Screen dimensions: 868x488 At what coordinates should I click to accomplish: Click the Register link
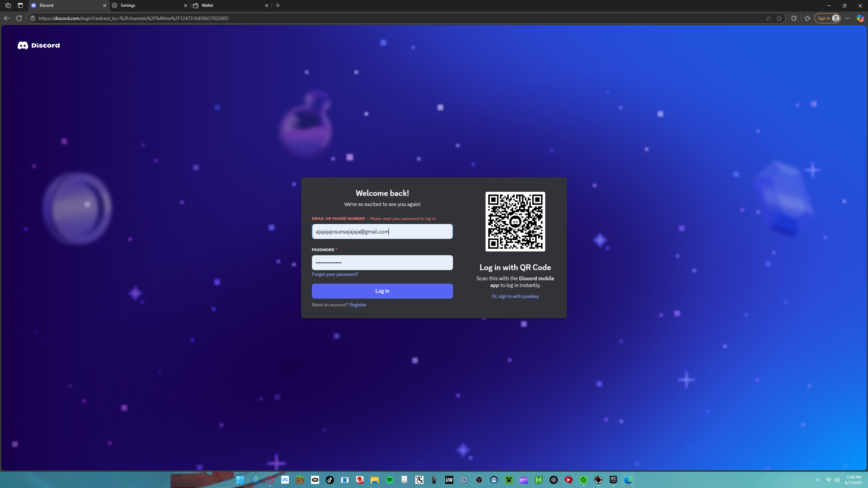pos(358,305)
